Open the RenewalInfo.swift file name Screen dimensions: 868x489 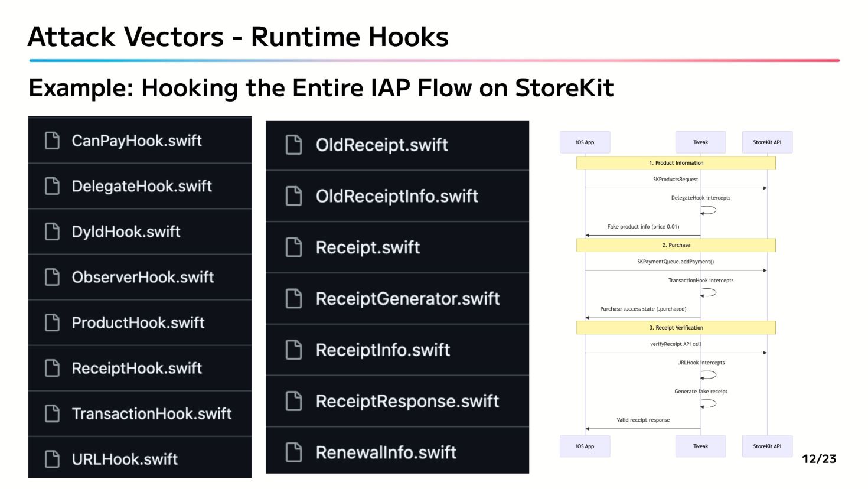tap(386, 452)
